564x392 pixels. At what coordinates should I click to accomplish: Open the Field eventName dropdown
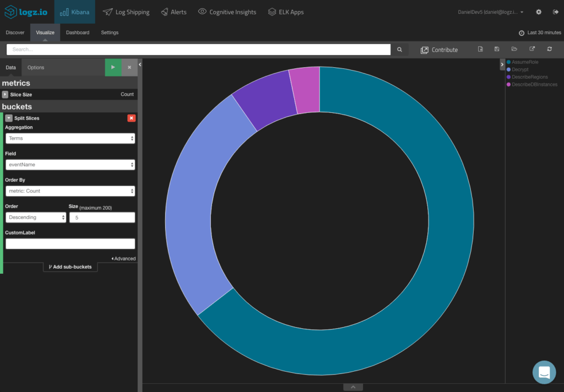(x=70, y=164)
